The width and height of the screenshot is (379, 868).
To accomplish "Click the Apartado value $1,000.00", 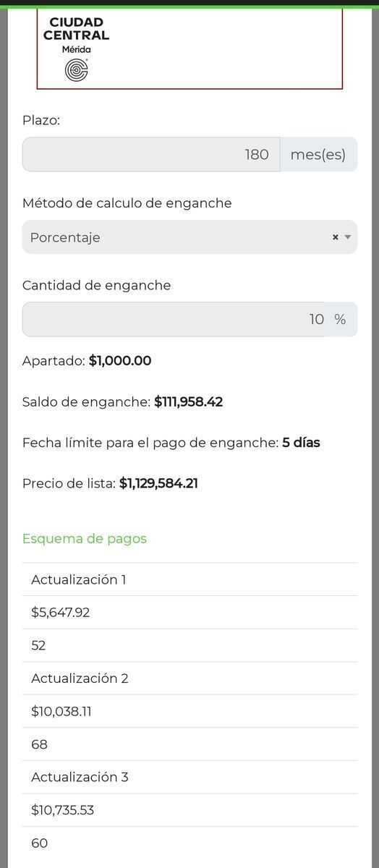I will pos(120,360).
